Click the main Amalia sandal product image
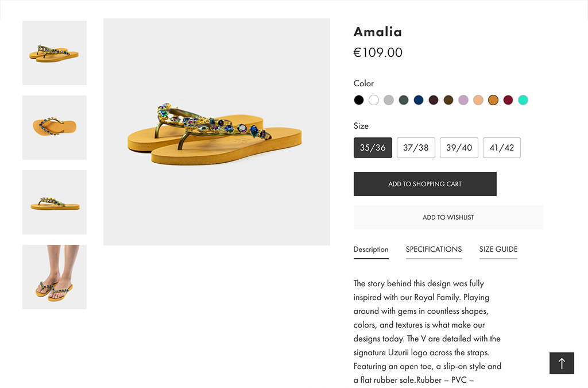This screenshot has height=388, width=588. [216, 132]
